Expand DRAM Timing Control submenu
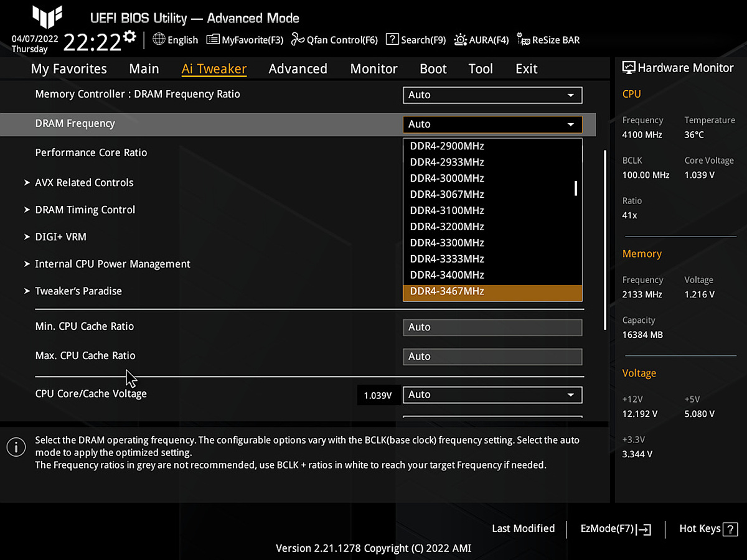Viewport: 747px width, 560px height. point(85,210)
